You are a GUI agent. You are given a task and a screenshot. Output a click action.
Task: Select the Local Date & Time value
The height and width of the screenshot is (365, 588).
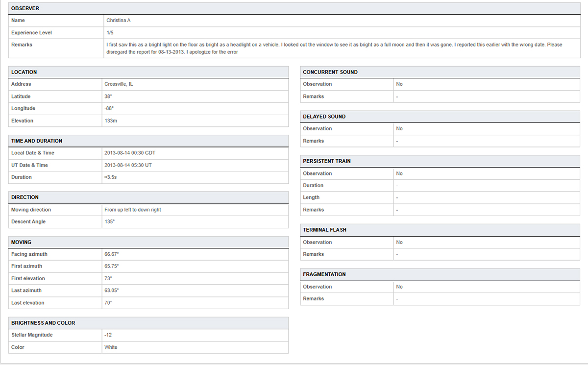(130, 152)
